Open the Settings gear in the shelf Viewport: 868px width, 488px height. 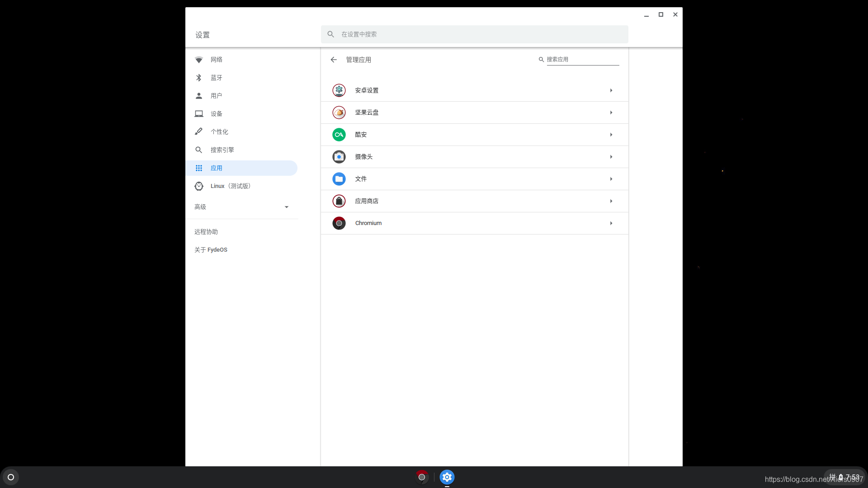pos(447,477)
